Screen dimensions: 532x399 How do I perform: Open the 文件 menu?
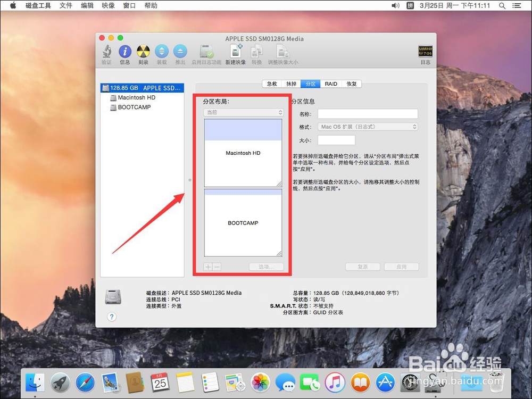[x=66, y=5]
